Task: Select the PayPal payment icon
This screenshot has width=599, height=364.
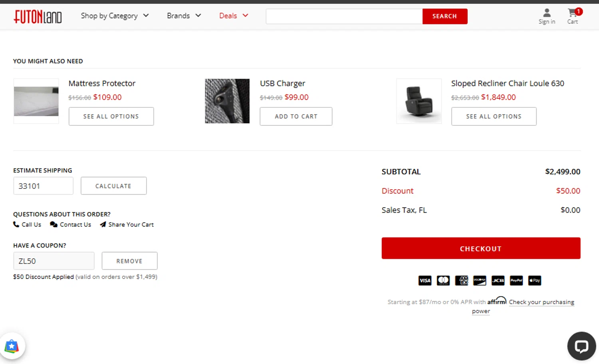Action: click(x=516, y=281)
